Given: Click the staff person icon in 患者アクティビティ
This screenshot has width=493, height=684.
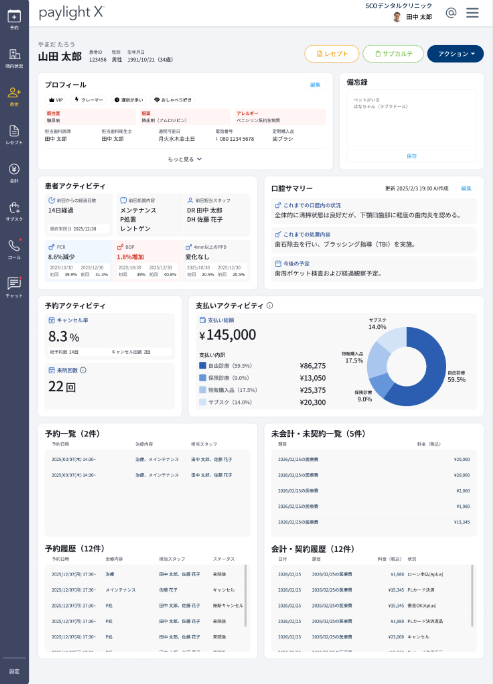Looking at the screenshot, I should click(x=190, y=200).
